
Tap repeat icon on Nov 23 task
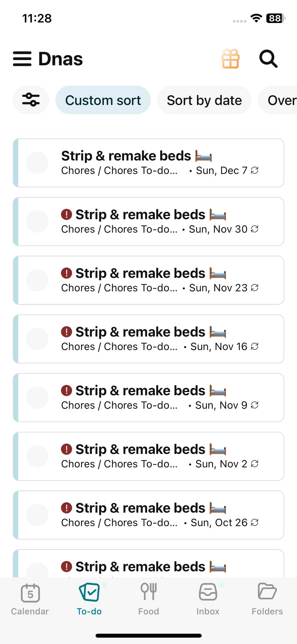(254, 288)
